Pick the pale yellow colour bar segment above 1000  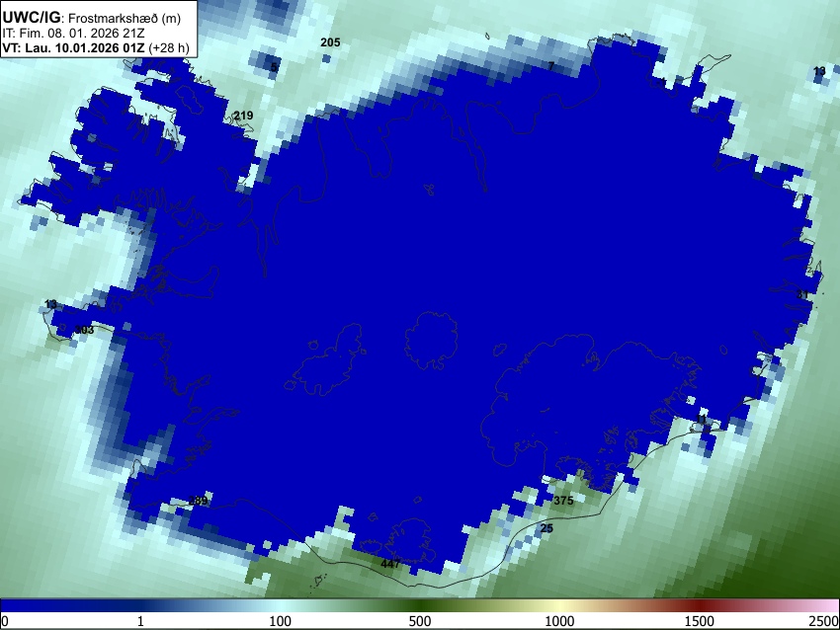point(559,605)
